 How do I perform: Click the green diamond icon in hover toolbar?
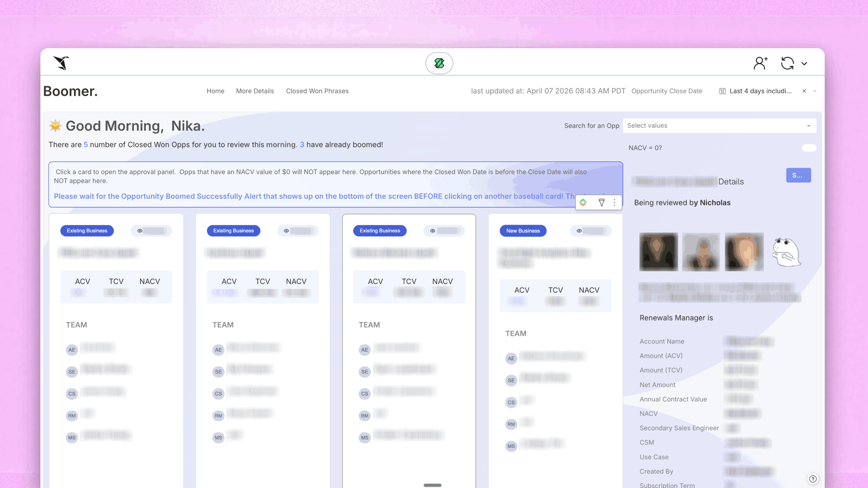tap(583, 202)
